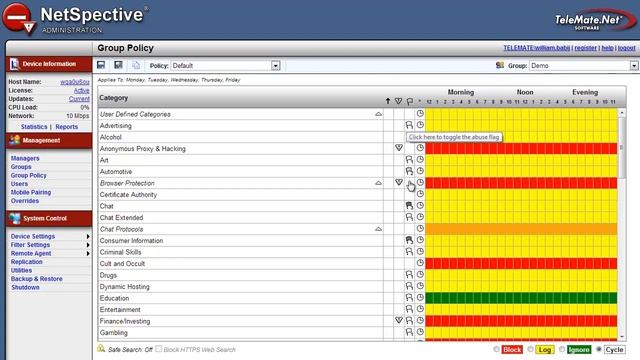640x360 pixels.
Task: Open the Overrides menu item
Action: click(24, 201)
